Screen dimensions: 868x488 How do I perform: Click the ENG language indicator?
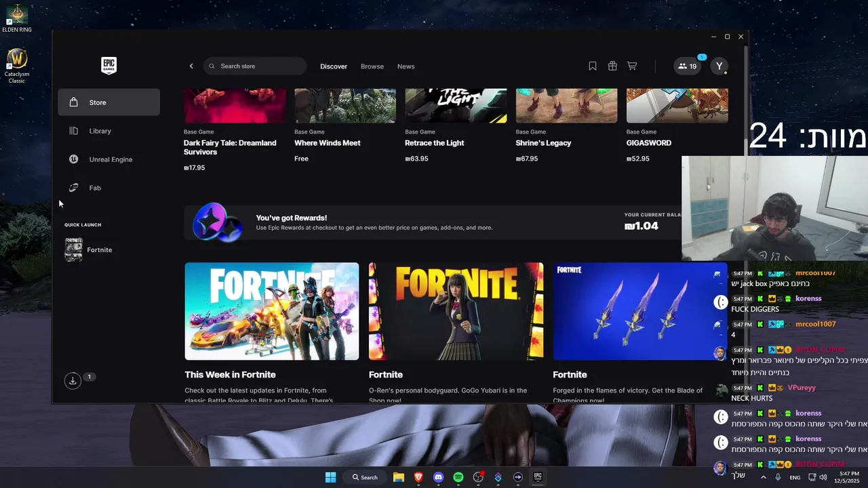(x=795, y=477)
